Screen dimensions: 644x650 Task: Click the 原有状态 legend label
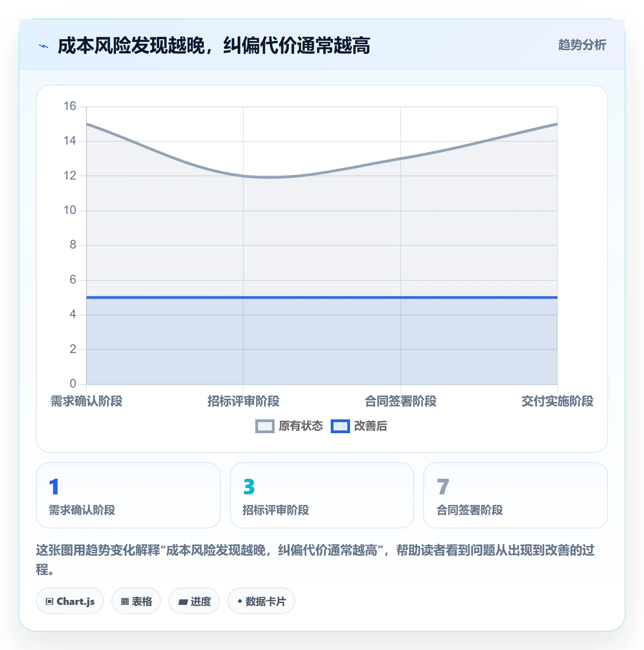[301, 426]
